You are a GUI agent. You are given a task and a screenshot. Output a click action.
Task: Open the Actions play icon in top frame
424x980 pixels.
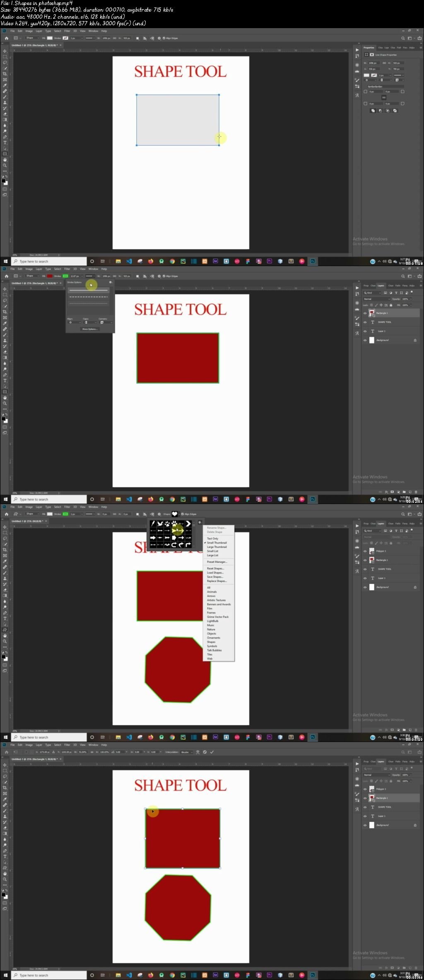[x=357, y=50]
